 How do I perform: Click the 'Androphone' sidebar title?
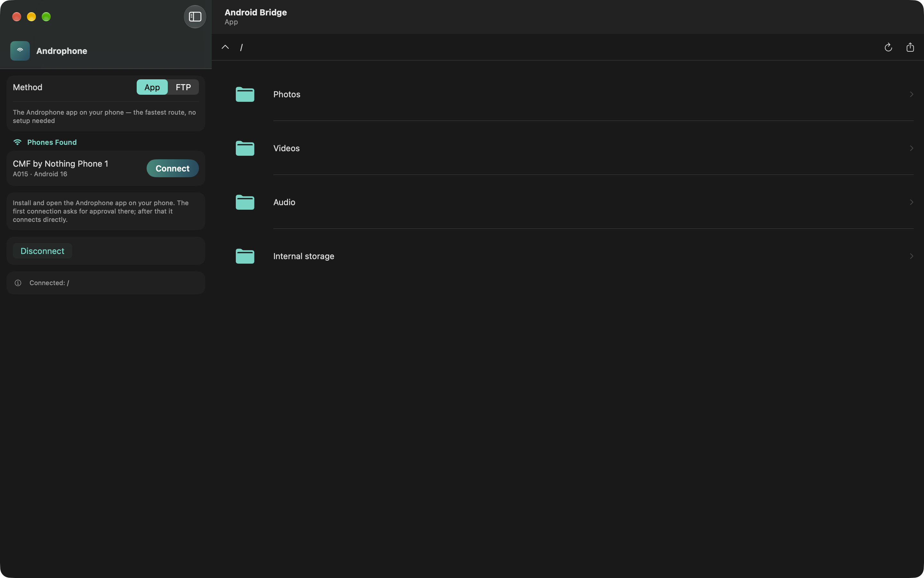[62, 51]
